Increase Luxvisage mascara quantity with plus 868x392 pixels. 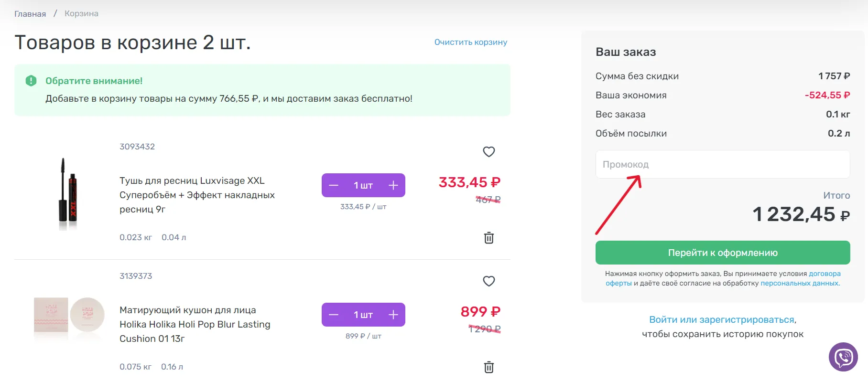pyautogui.click(x=393, y=185)
